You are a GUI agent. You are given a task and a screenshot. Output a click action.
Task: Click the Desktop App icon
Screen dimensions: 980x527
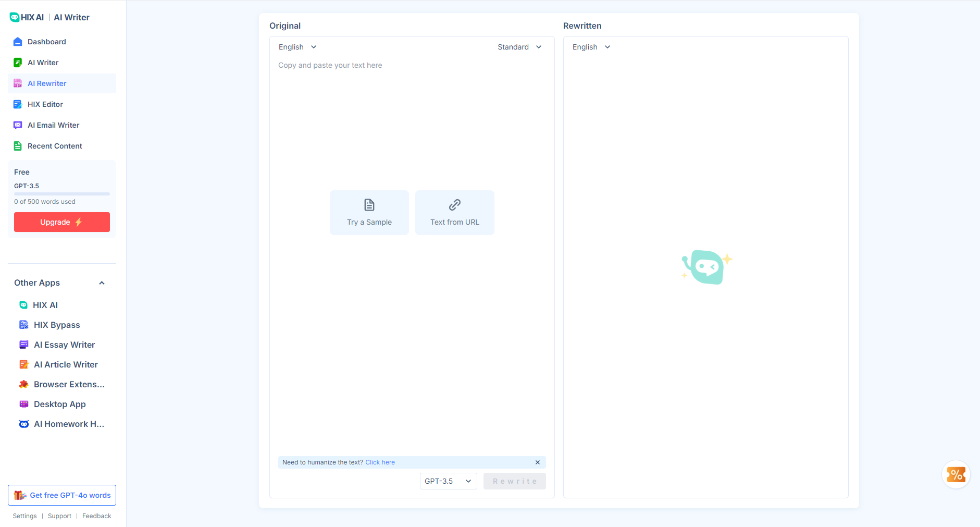[x=24, y=404]
